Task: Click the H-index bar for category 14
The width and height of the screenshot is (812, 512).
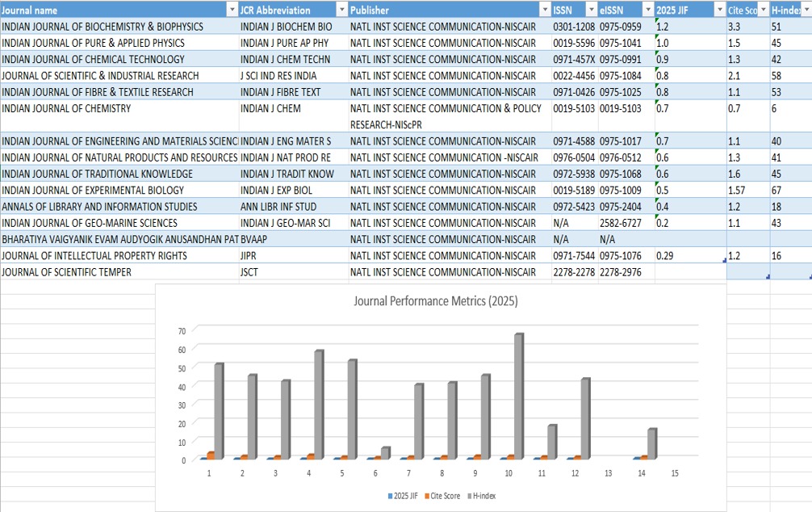Action: pos(652,443)
